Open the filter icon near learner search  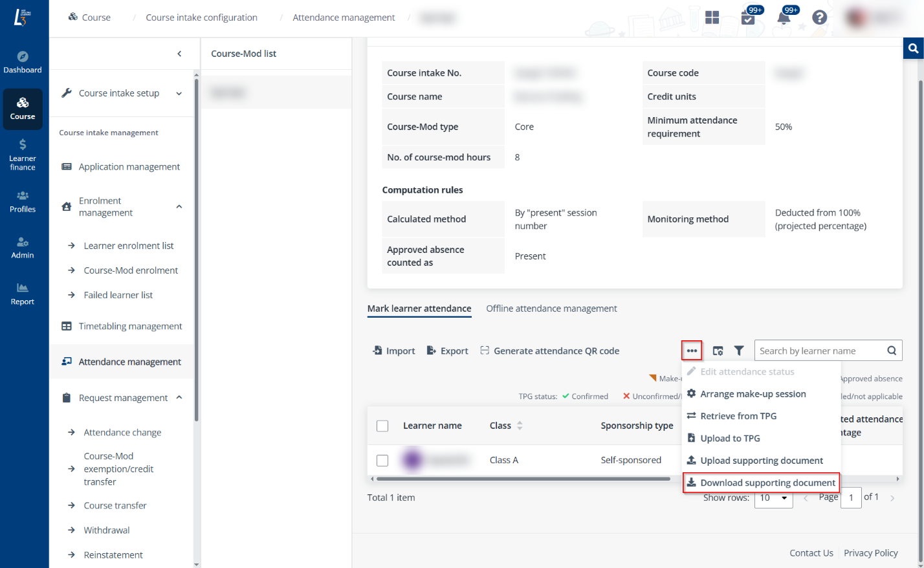click(739, 350)
